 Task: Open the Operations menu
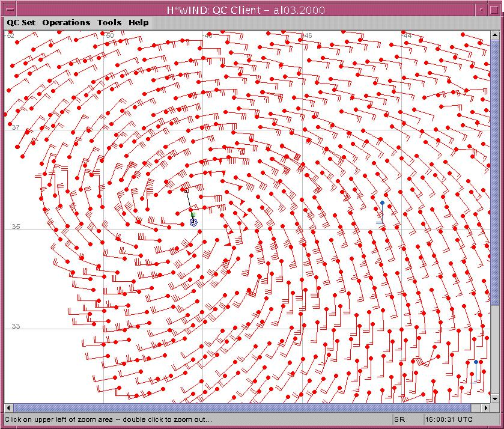point(66,23)
